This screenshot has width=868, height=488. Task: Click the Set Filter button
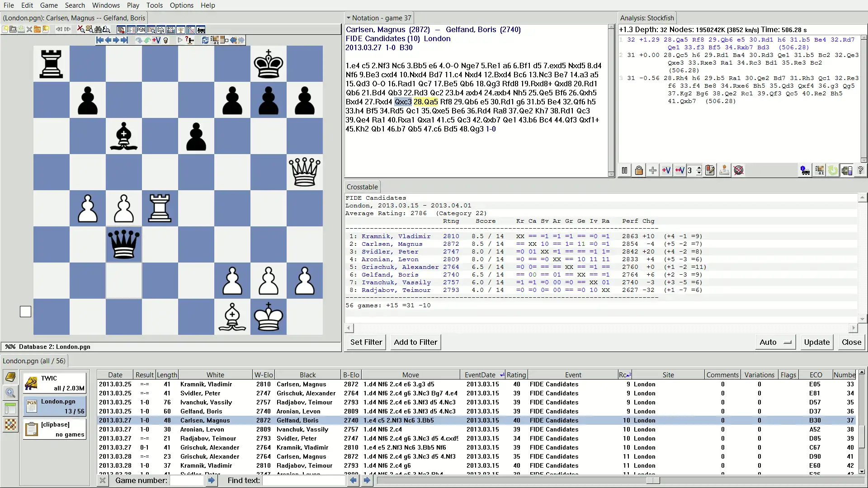[366, 342]
